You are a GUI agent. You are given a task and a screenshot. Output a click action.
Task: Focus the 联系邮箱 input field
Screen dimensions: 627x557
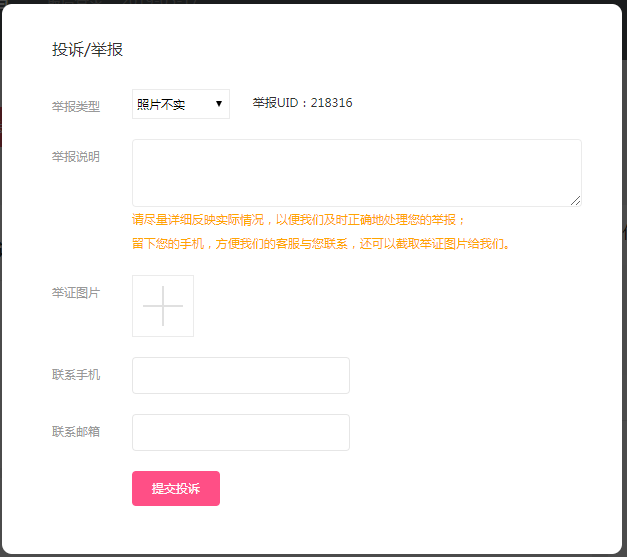click(x=241, y=432)
